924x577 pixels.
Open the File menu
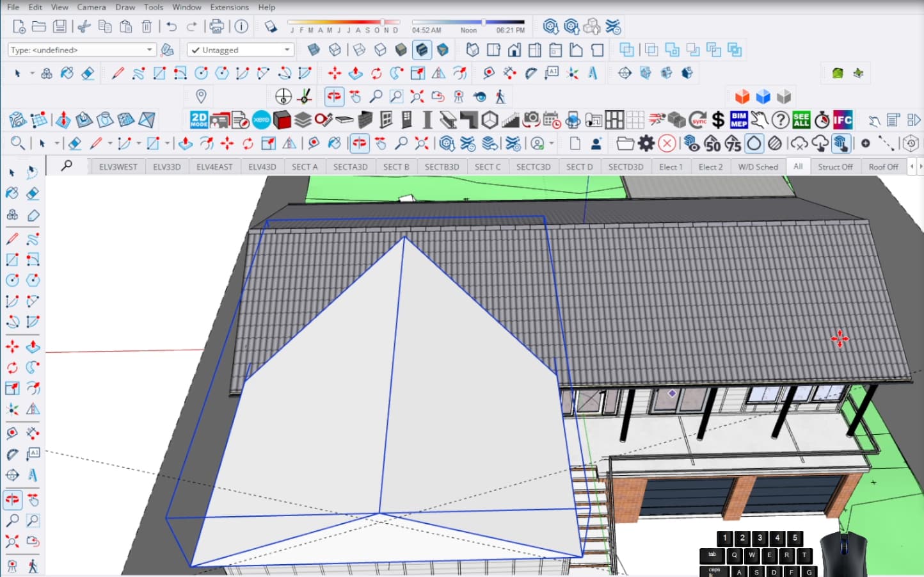click(x=13, y=7)
